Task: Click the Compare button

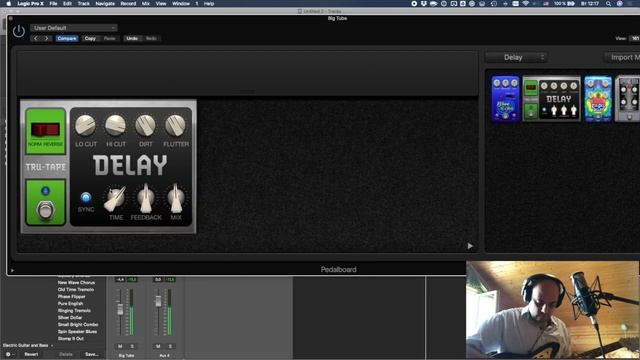Action: click(67, 38)
